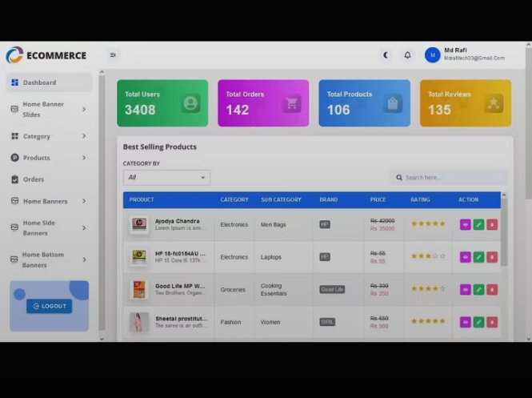Click the Total Products card
Screen dimensions: 532x398
[x=364, y=103]
